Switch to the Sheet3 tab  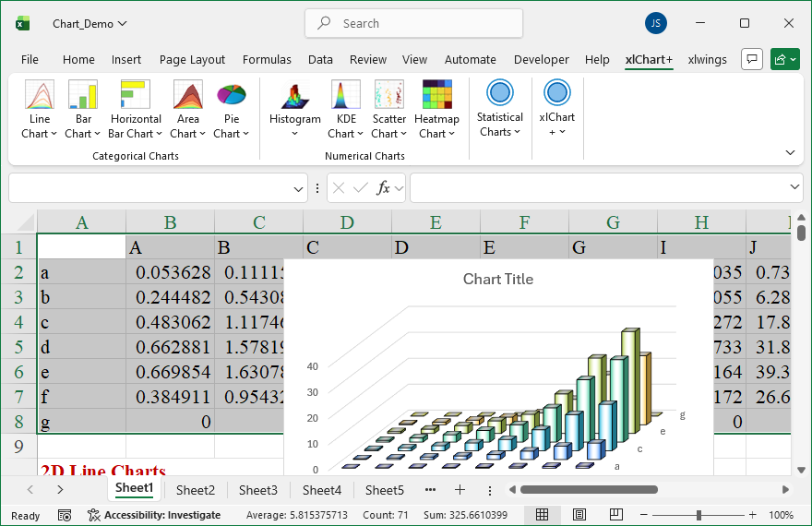click(257, 490)
